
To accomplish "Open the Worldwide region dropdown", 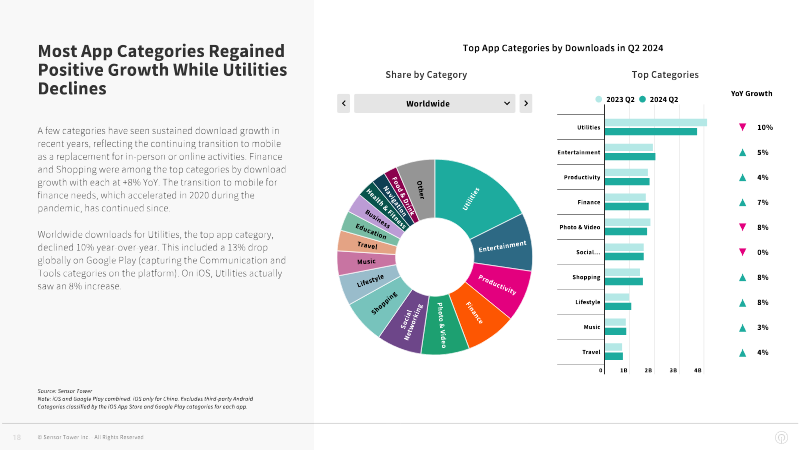I will click(434, 104).
